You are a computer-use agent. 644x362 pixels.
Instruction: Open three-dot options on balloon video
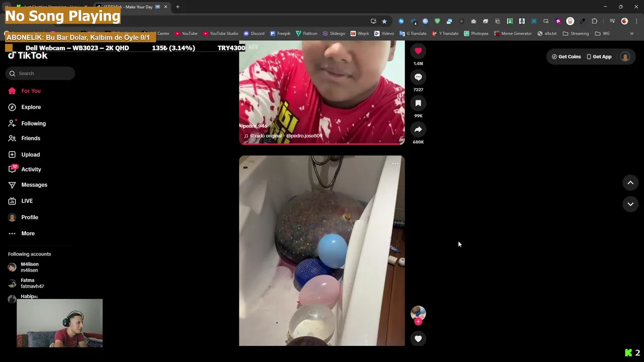pos(395,163)
